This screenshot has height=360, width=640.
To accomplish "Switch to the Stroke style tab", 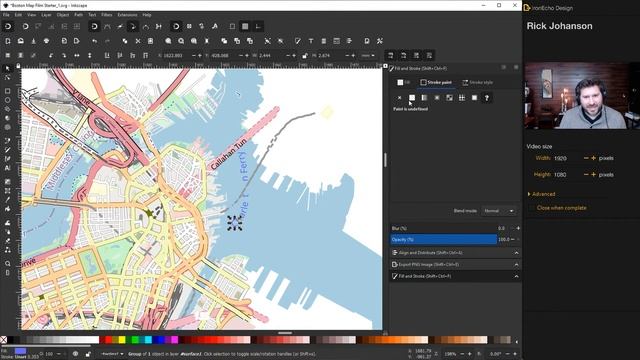I will (477, 82).
